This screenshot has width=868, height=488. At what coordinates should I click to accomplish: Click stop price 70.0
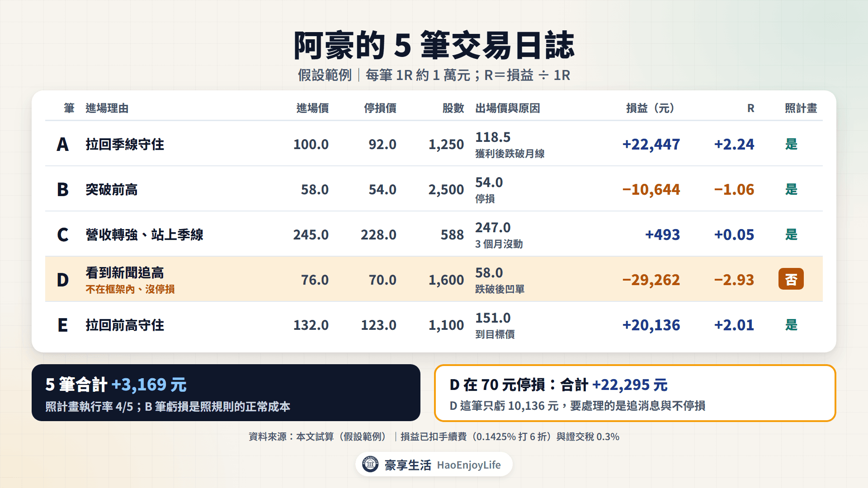click(x=382, y=280)
